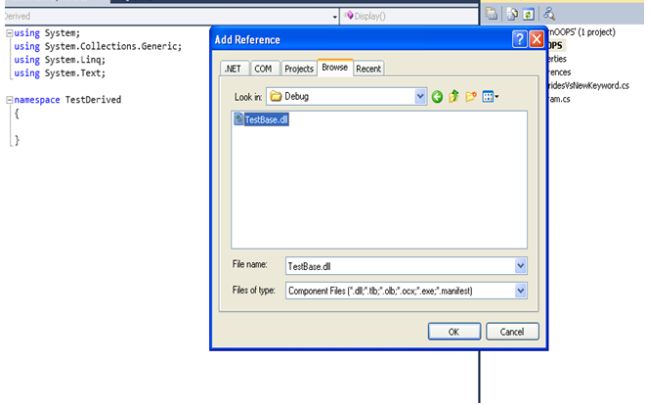Create a new folder in Debug

471,97
